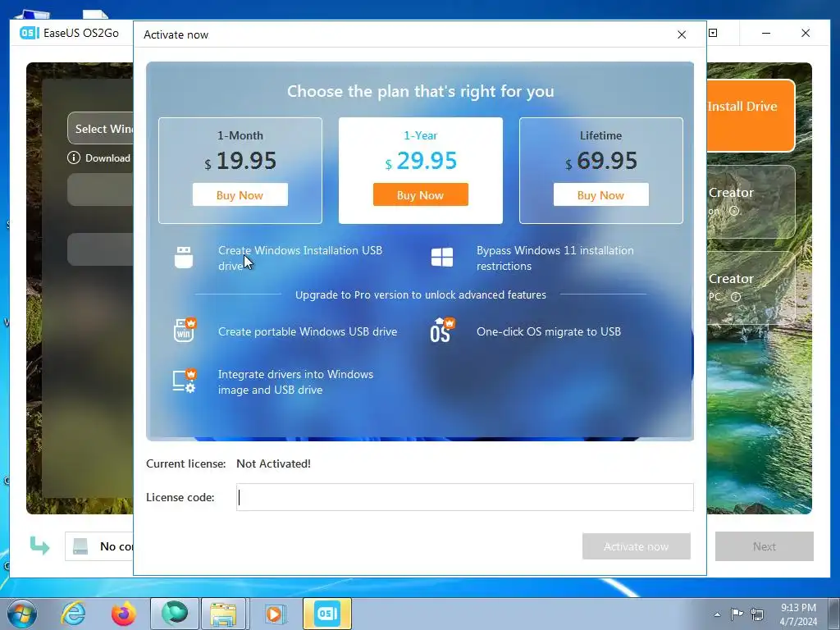Screen dimensions: 840x630
Task: Click Integrate drivers into Windows image text
Action: point(295,382)
